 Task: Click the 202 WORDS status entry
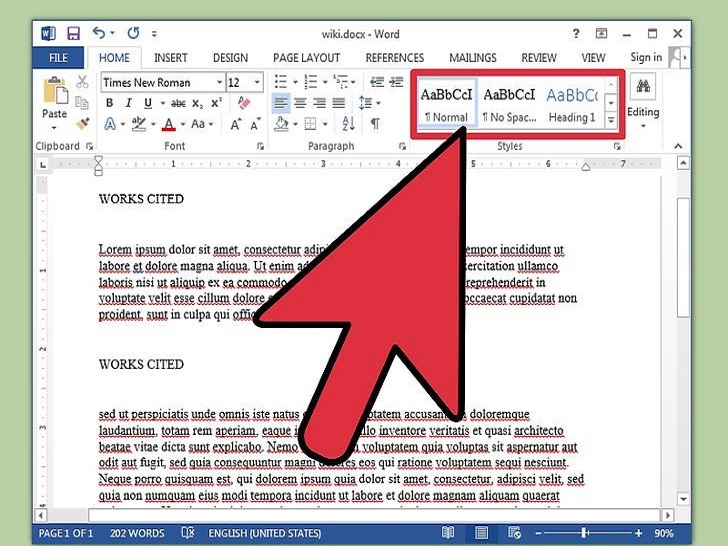click(137, 533)
